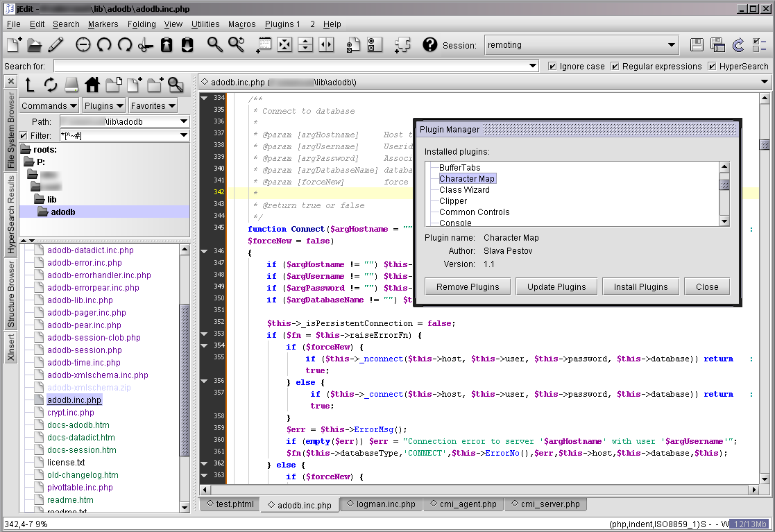Open the Folding menu
Viewport: 775px width, 532px height.
pyautogui.click(x=142, y=24)
